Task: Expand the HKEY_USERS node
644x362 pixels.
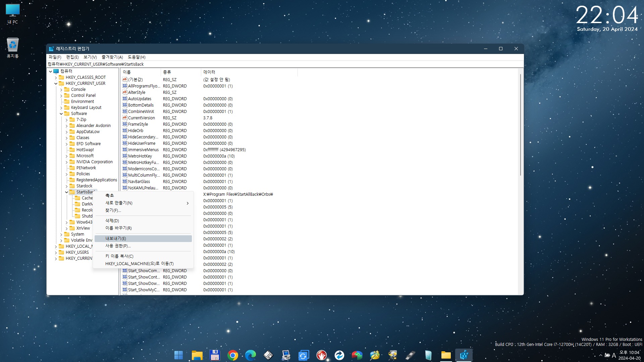Action: click(x=56, y=252)
